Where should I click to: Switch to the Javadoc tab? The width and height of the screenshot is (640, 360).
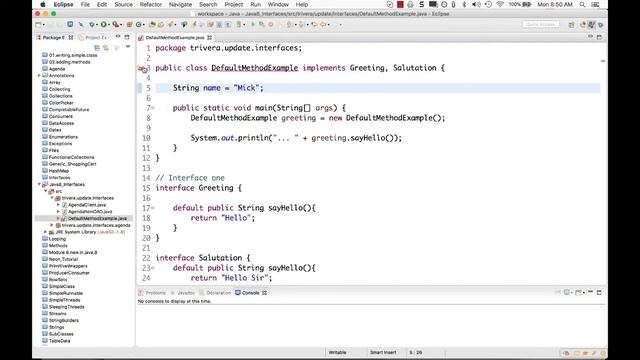coord(183,293)
